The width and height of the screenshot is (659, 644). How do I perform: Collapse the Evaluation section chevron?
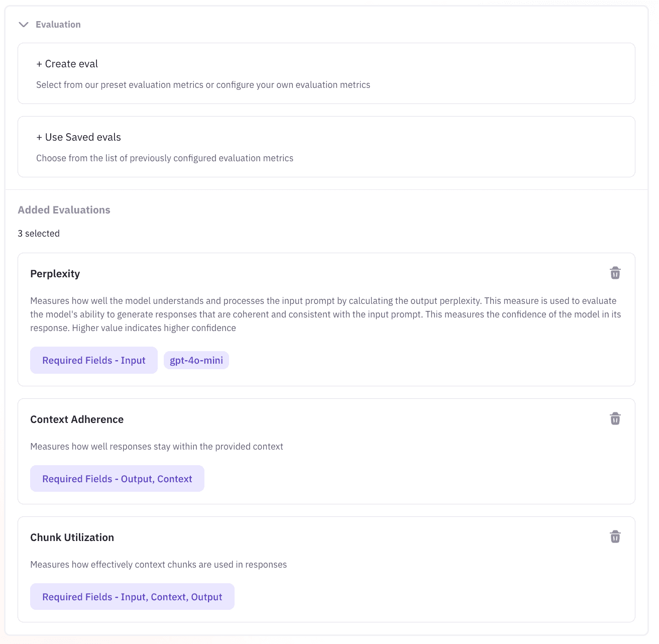[x=24, y=25]
